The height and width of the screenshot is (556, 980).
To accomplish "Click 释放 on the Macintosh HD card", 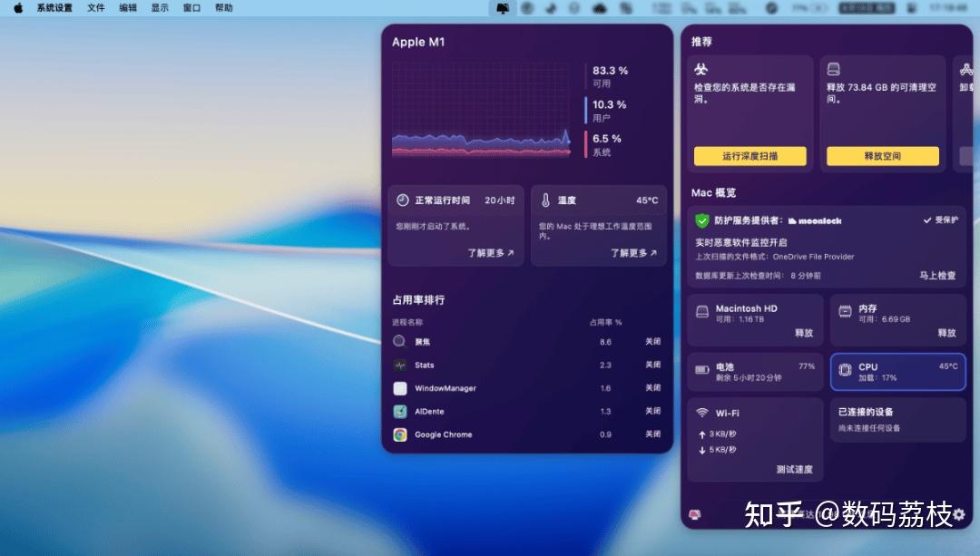I will tap(804, 333).
